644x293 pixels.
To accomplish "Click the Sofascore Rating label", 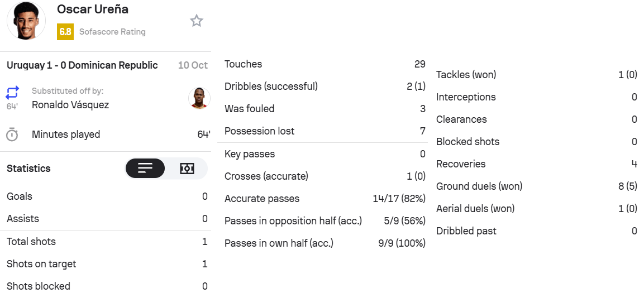I will click(x=112, y=32).
